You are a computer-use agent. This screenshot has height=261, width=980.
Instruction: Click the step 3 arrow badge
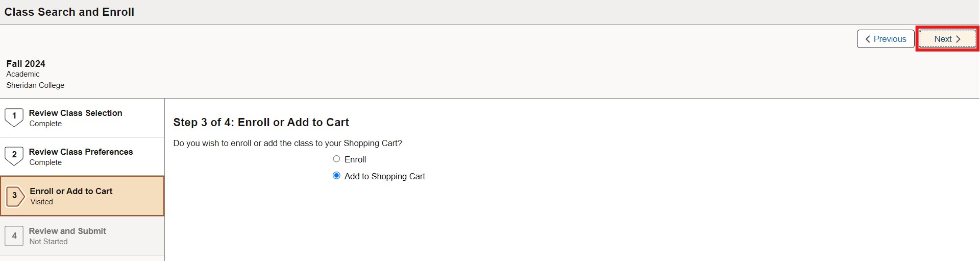(x=15, y=196)
